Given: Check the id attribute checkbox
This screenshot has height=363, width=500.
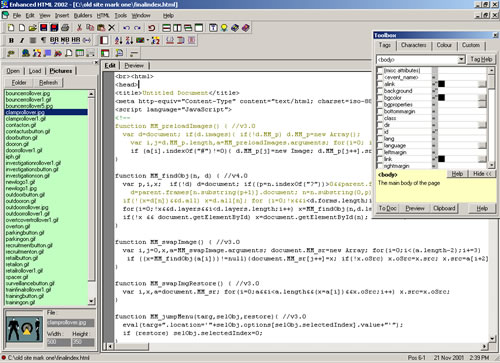Looking at the screenshot, I should (380, 132).
